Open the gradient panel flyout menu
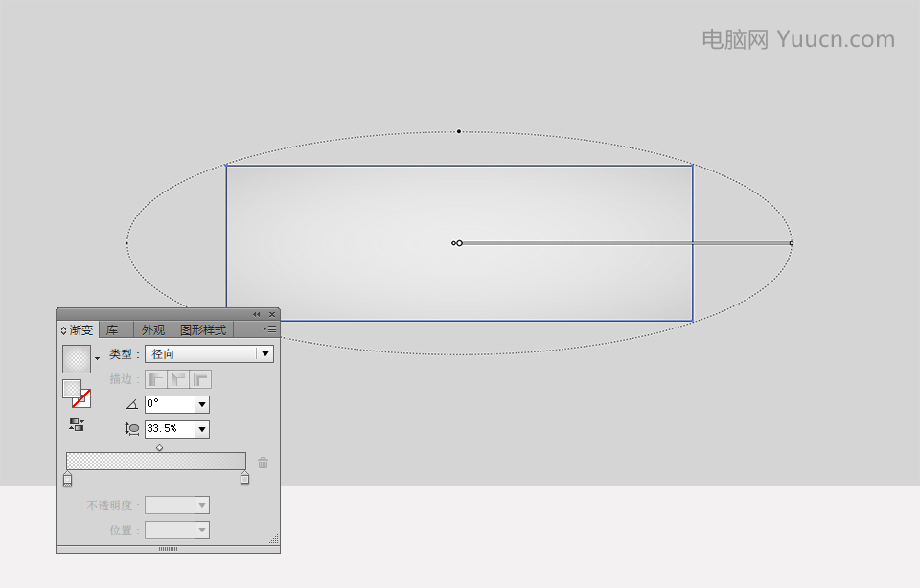 click(x=269, y=329)
